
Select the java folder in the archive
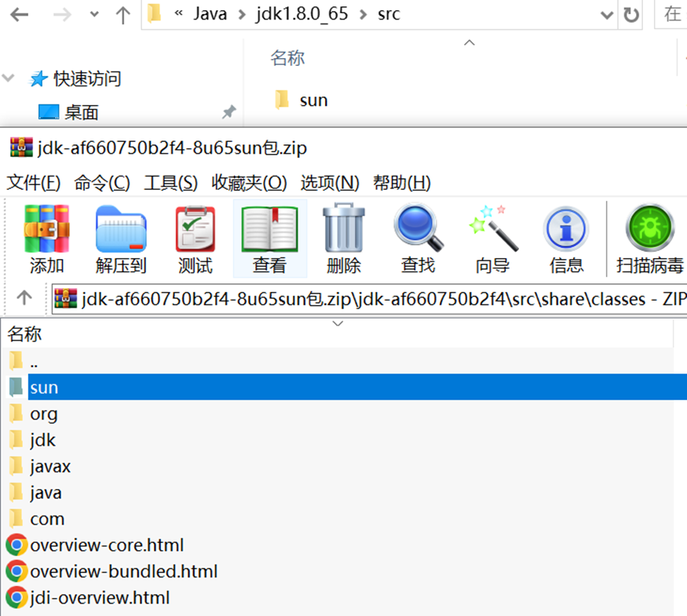[x=338, y=492]
